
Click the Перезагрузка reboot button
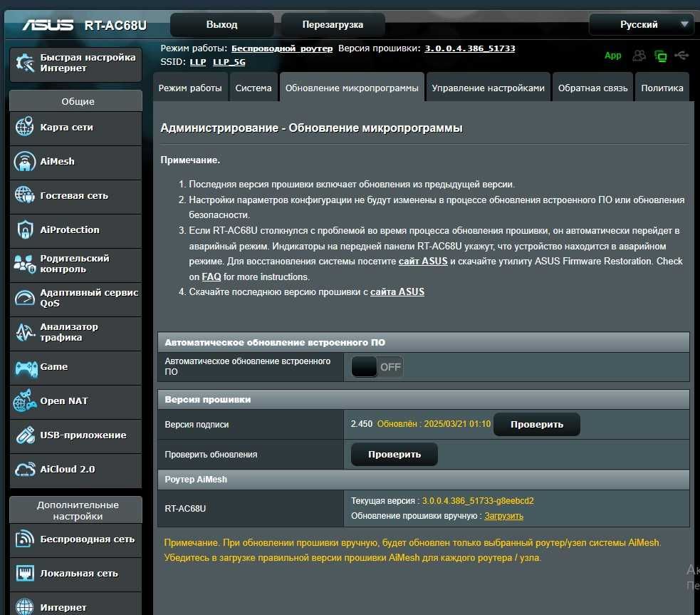click(333, 24)
